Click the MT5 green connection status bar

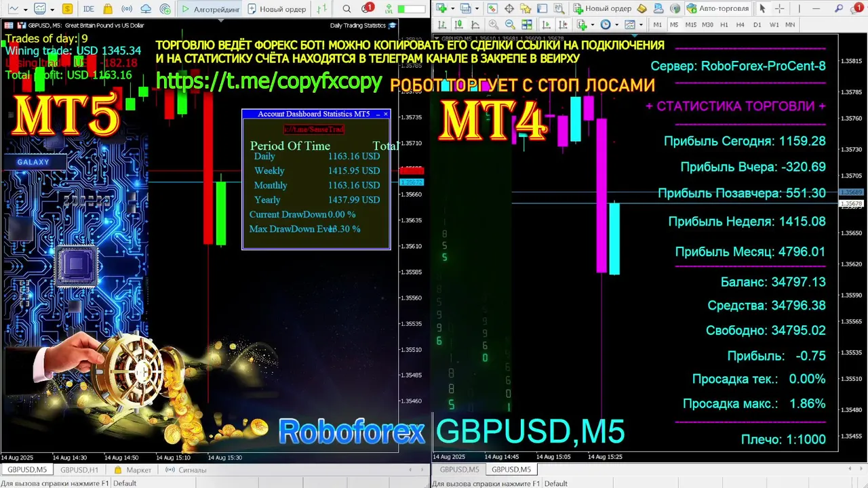(411, 9)
